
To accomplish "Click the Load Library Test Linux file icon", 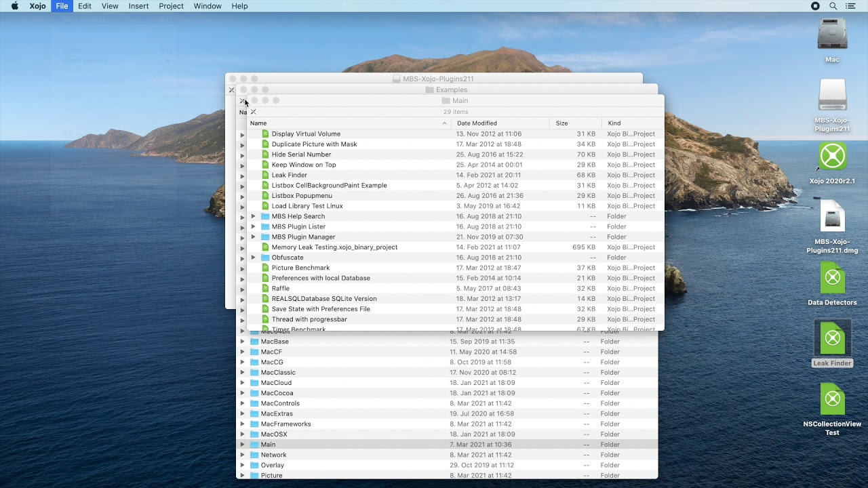I will [266, 206].
